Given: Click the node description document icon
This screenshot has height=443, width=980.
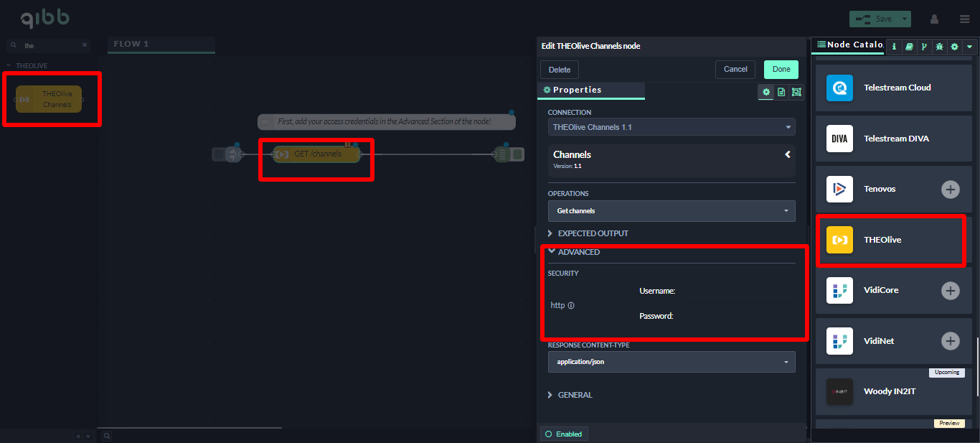Looking at the screenshot, I should click(781, 92).
